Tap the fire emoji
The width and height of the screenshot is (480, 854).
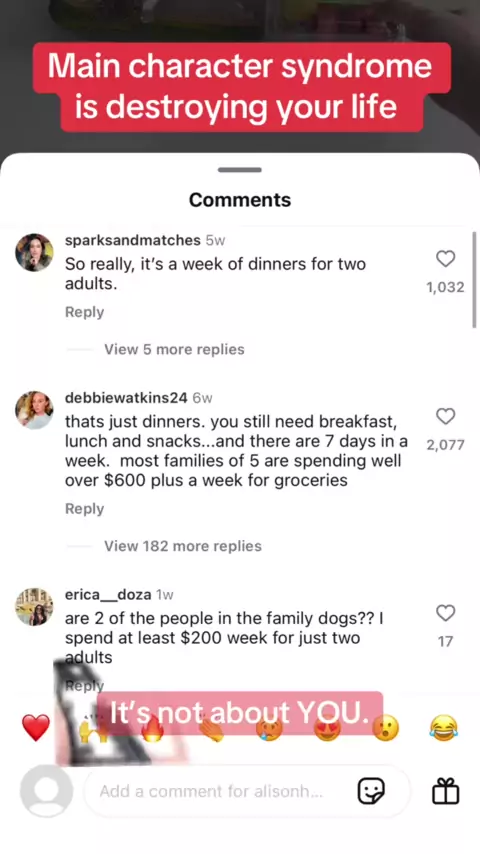click(x=152, y=728)
